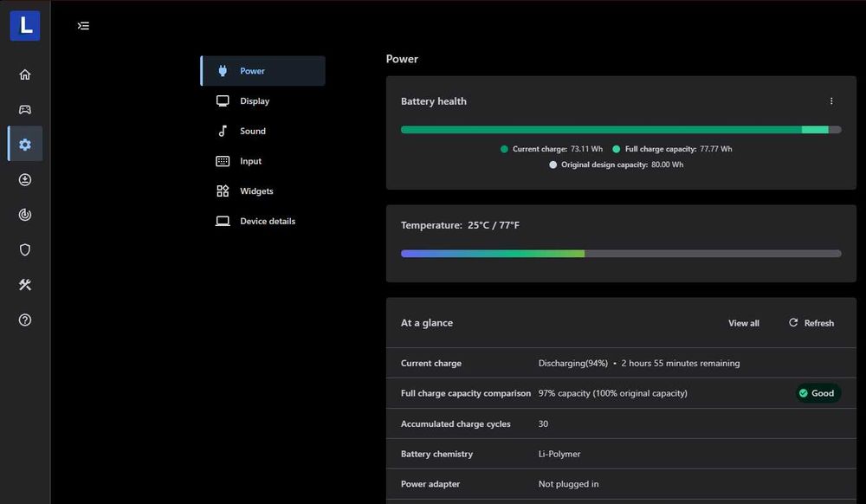
Task: Click the 'Current charge: 73.11 Wh' legend text
Action: point(557,149)
